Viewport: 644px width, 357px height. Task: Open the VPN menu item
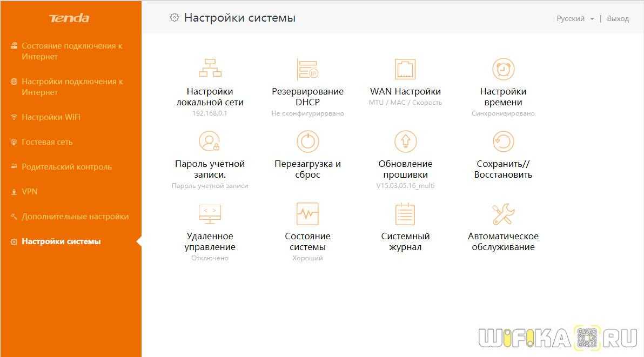click(x=30, y=192)
